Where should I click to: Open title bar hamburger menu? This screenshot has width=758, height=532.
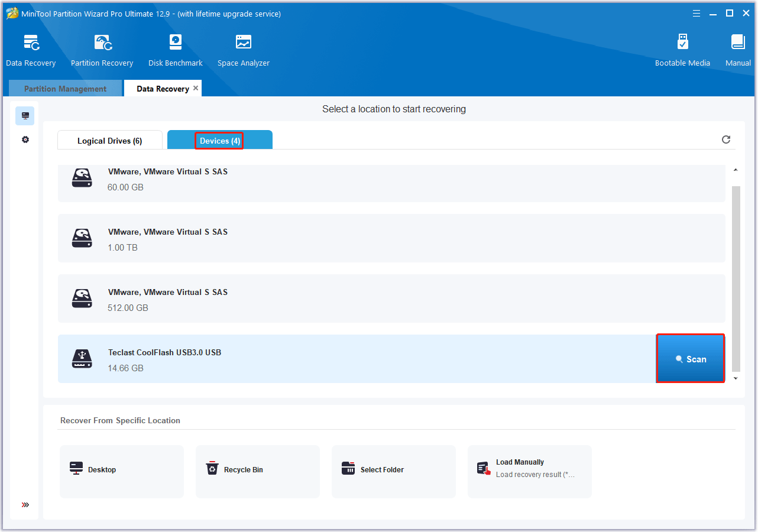pos(697,13)
